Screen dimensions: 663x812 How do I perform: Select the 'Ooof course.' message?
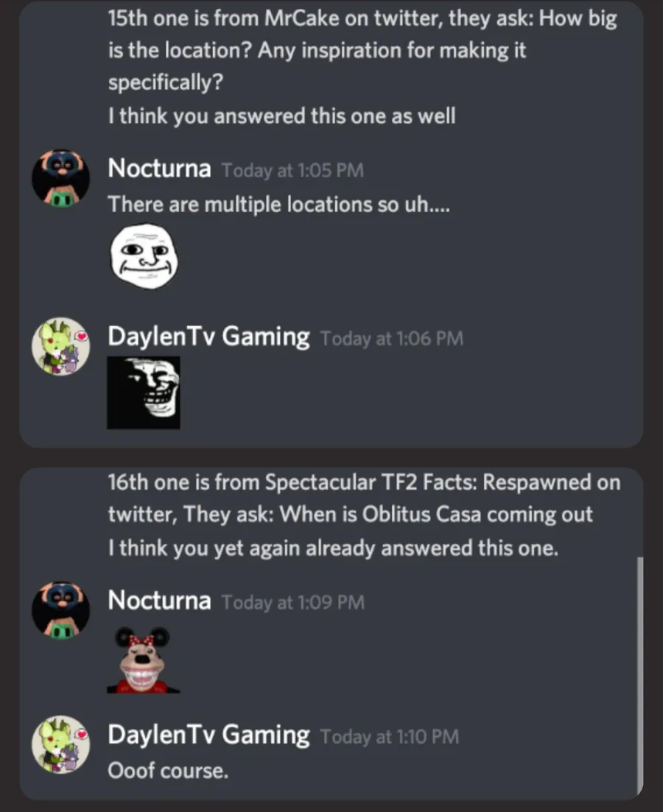(168, 771)
